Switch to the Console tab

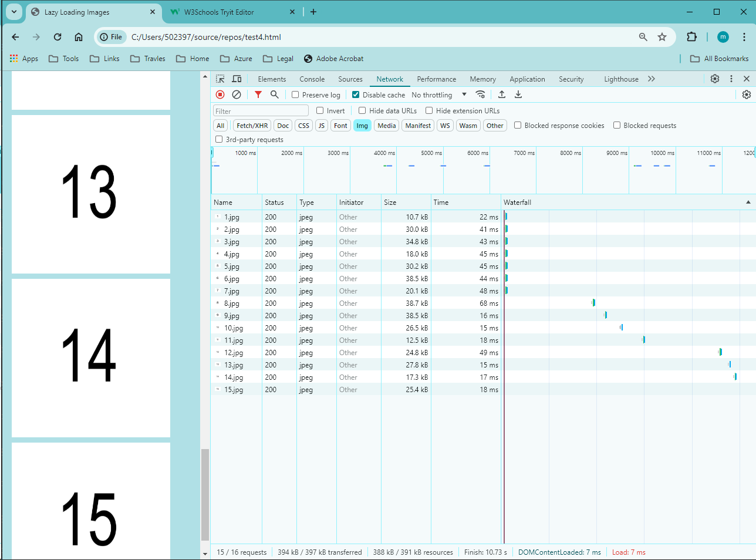coord(312,79)
